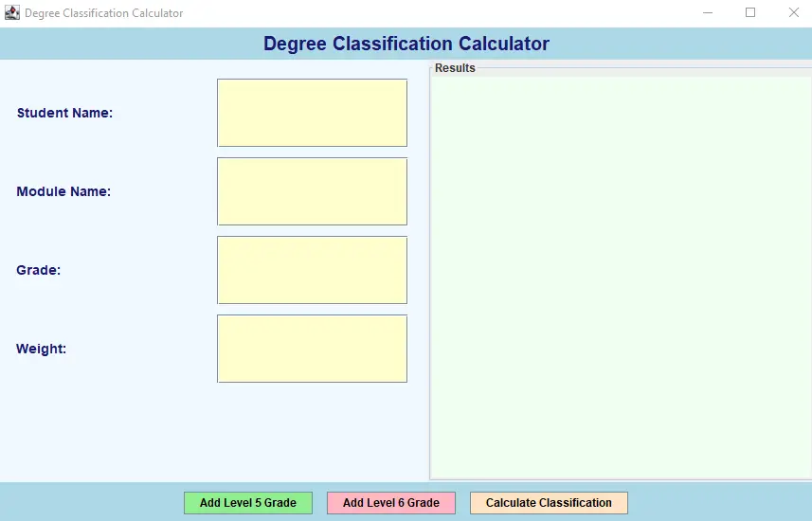Click inside the Results output area
The height and width of the screenshot is (521, 812).
(621, 278)
